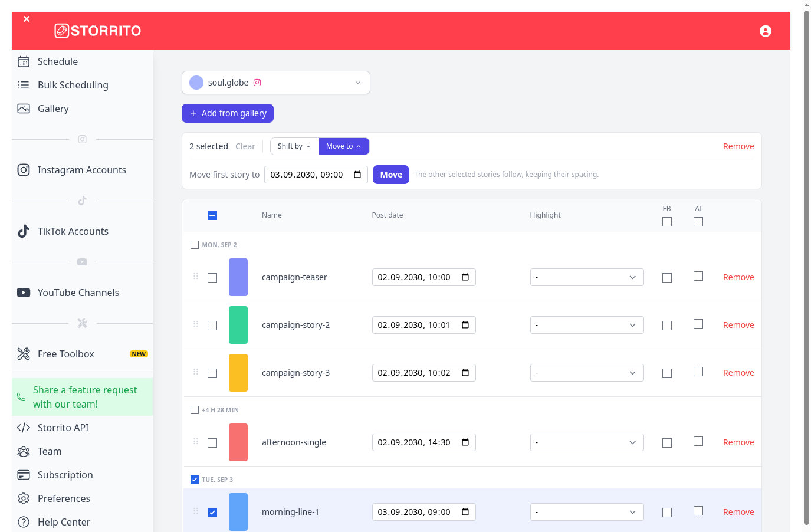The height and width of the screenshot is (532, 811).
Task: Remove all selected stories from top bar
Action: pos(738,146)
